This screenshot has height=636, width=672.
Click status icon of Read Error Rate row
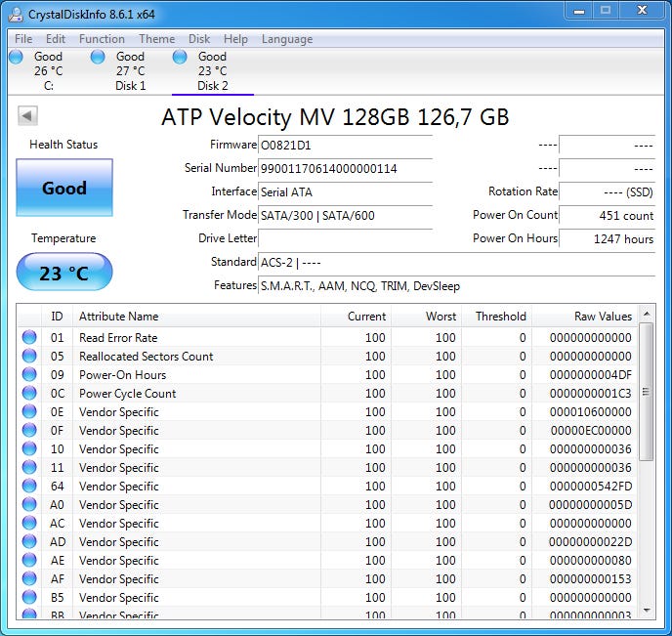29,338
